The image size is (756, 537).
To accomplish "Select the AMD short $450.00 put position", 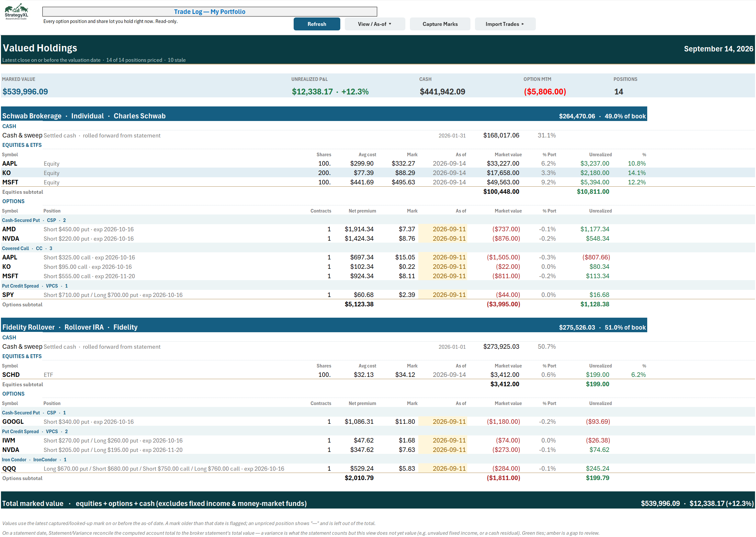I will (x=89, y=229).
